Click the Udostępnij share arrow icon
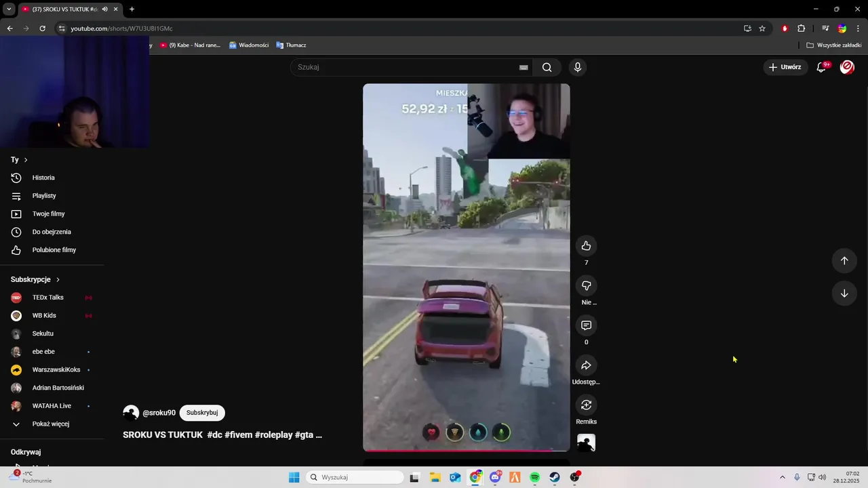The width and height of the screenshot is (868, 488). tap(586, 365)
